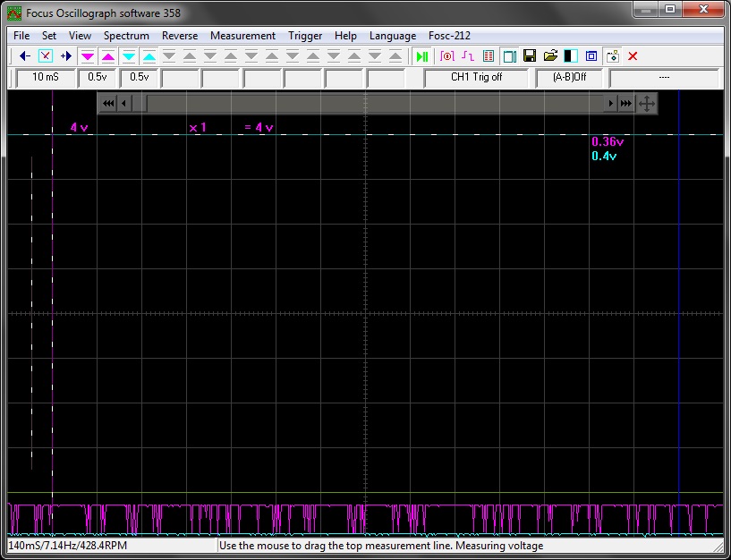Open the Fosc-212 menu
The image size is (731, 560).
click(449, 36)
